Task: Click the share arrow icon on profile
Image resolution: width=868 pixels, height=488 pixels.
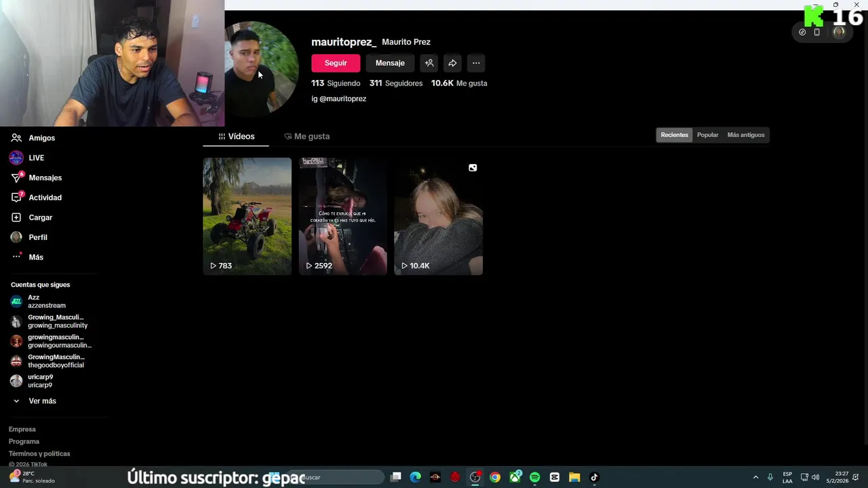Action: 452,63
